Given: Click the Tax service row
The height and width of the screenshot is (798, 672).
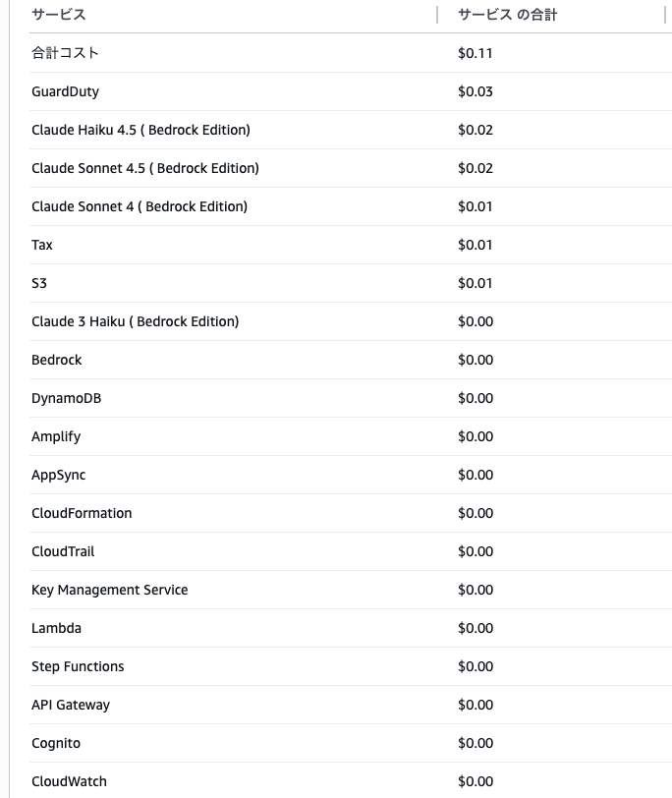Looking at the screenshot, I should 42,245.
